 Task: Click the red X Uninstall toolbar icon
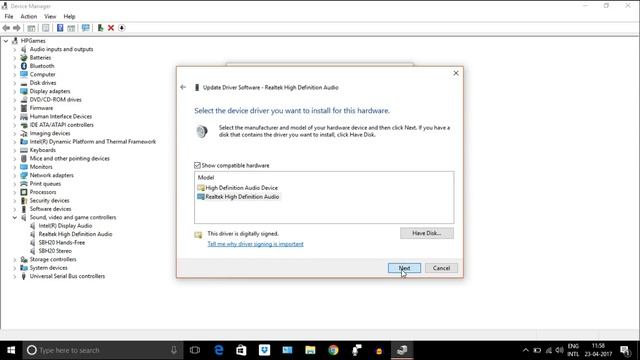coord(111,28)
